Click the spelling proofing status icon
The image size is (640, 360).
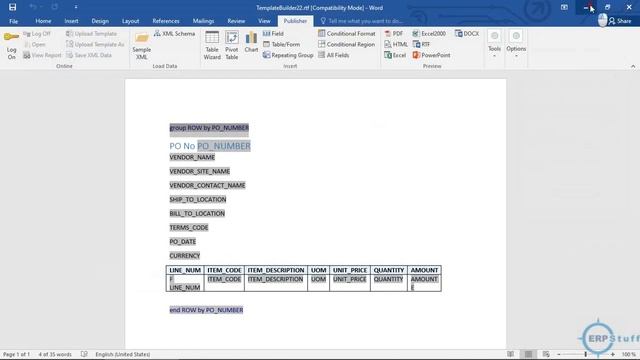[84, 354]
